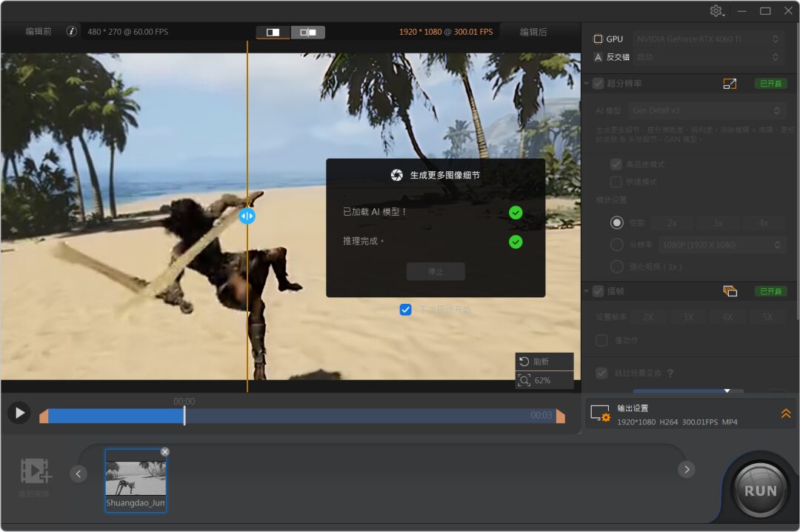Screen dimensions: 800x532
Task: Click the 停止 stop button in dialog
Action: coord(436,272)
